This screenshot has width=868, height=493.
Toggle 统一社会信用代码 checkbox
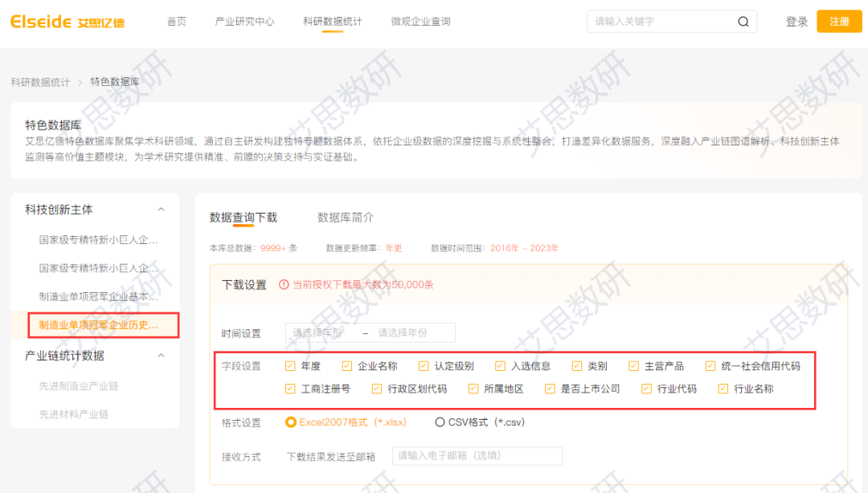pyautogui.click(x=710, y=366)
